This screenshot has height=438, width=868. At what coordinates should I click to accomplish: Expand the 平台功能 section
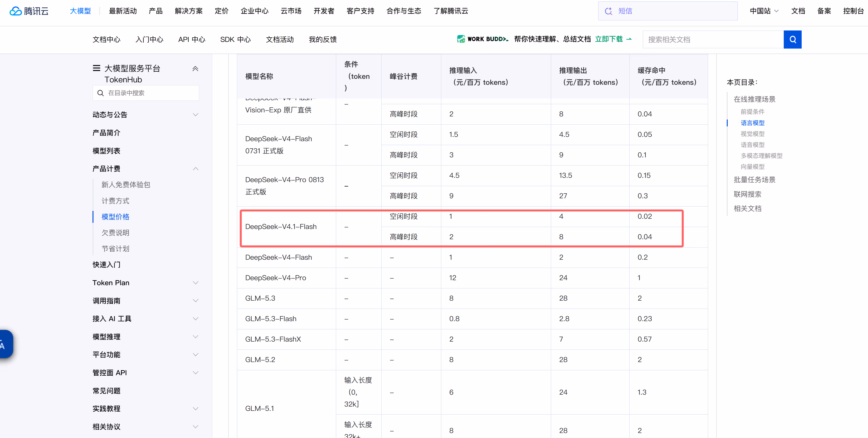pyautogui.click(x=195, y=355)
